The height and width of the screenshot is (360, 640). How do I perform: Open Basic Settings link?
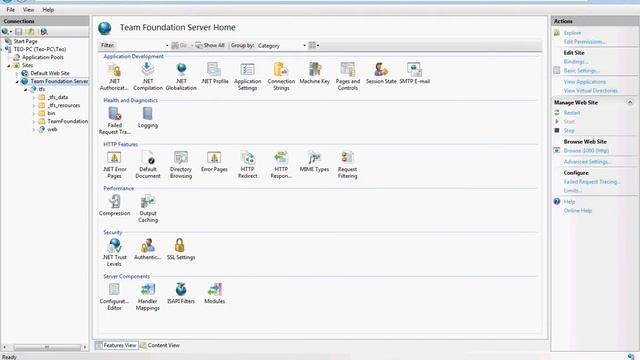click(582, 71)
